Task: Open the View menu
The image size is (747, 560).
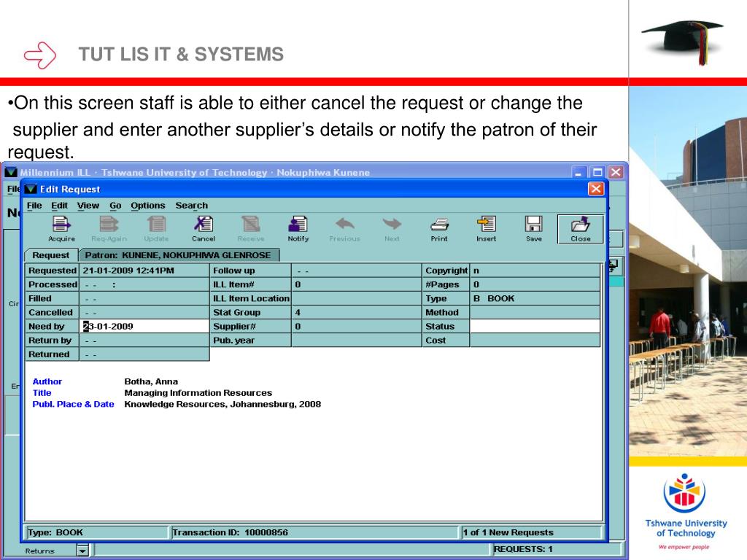Action: point(88,205)
